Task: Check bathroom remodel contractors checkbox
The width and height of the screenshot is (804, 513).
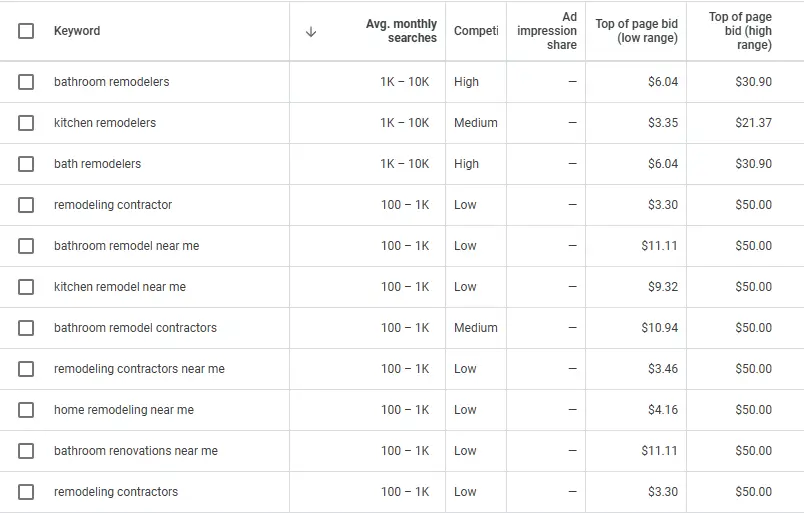Action: 26,328
